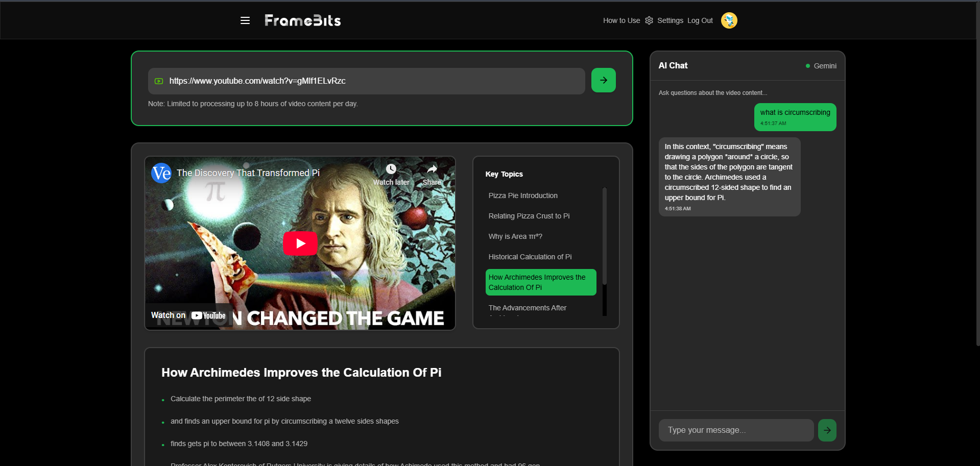
Task: Send the chat message with the arrow button
Action: (x=827, y=430)
